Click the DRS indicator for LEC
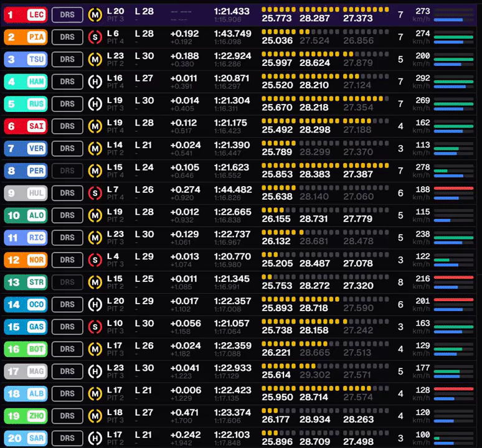The image size is (482, 448). (x=67, y=15)
